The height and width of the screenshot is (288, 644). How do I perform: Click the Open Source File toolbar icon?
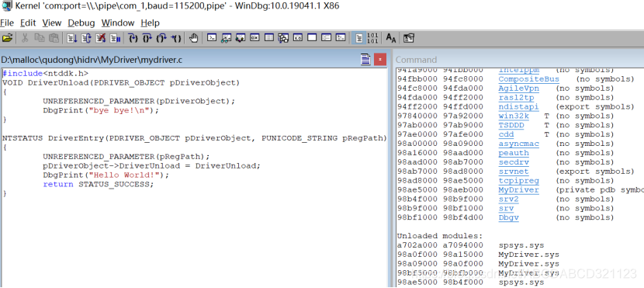(7, 38)
